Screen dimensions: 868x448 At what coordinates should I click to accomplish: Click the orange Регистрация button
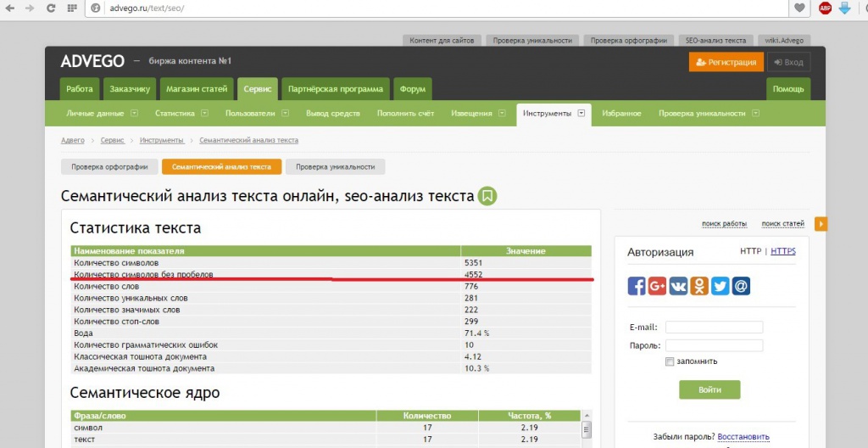pyautogui.click(x=726, y=62)
